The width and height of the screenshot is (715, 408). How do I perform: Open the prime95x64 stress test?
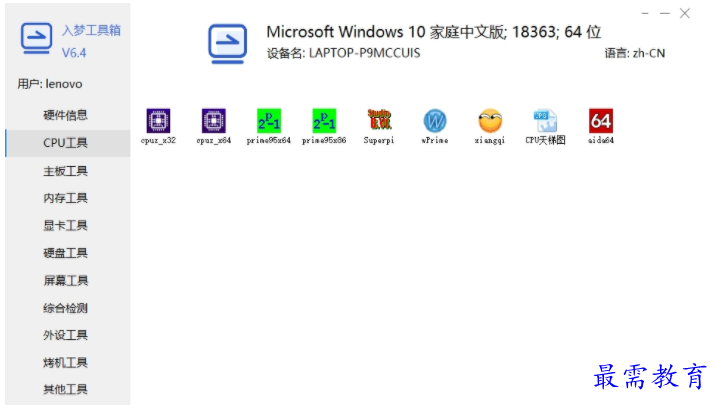[x=269, y=126]
